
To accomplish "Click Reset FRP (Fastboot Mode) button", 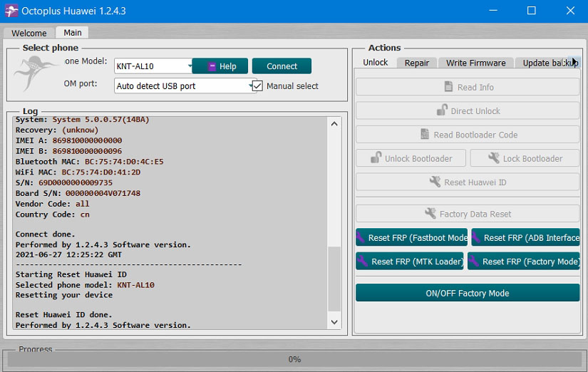I will pos(412,237).
